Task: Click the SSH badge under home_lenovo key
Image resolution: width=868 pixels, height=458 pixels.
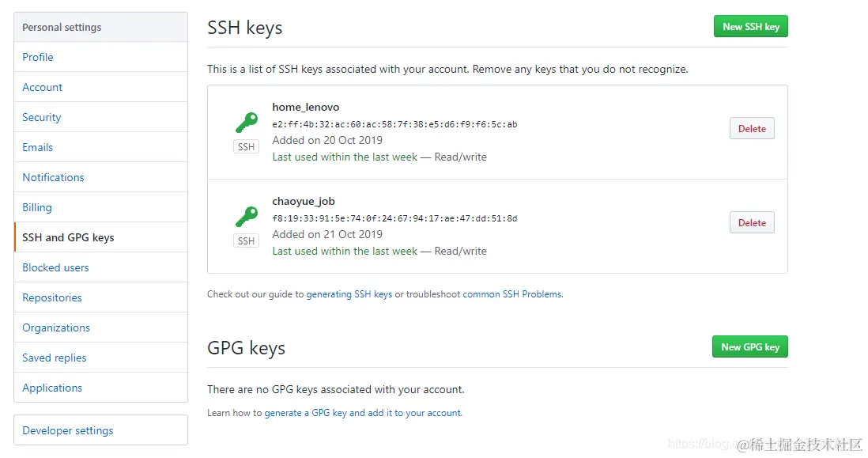Action: tap(247, 147)
